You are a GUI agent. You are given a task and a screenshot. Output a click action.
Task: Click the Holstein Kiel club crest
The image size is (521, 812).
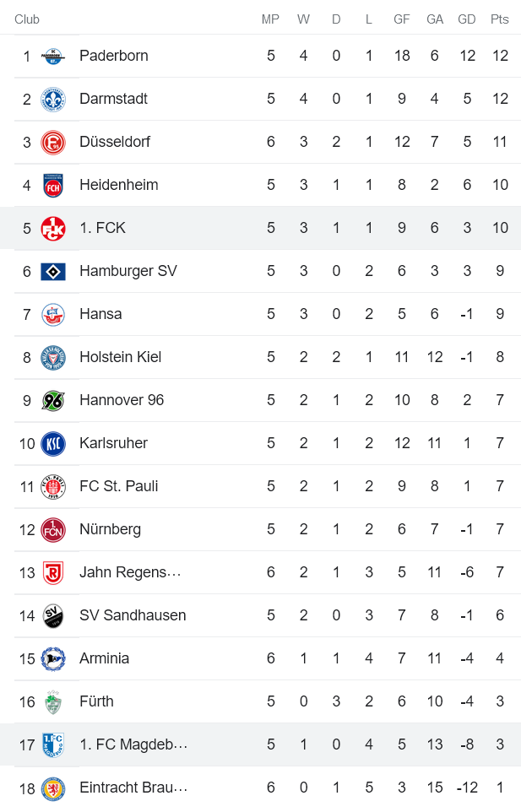[x=52, y=357]
